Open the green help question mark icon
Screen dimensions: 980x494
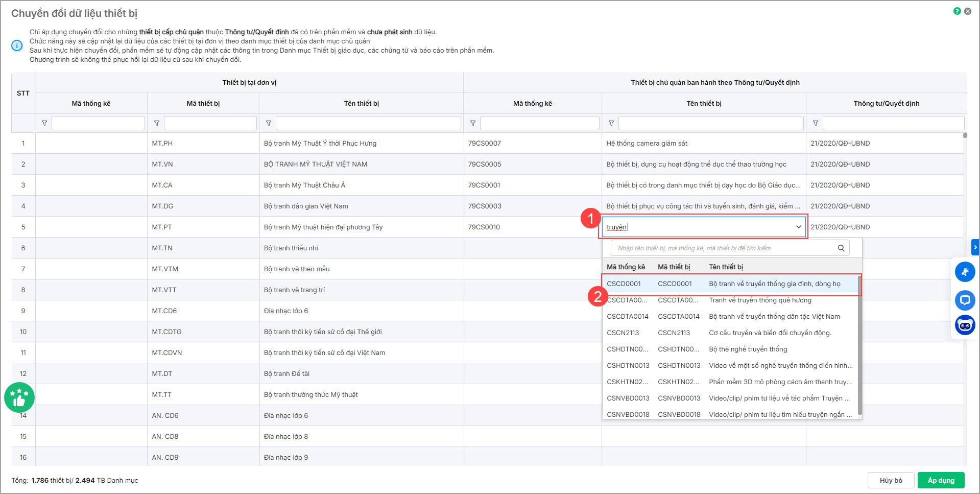point(957,11)
